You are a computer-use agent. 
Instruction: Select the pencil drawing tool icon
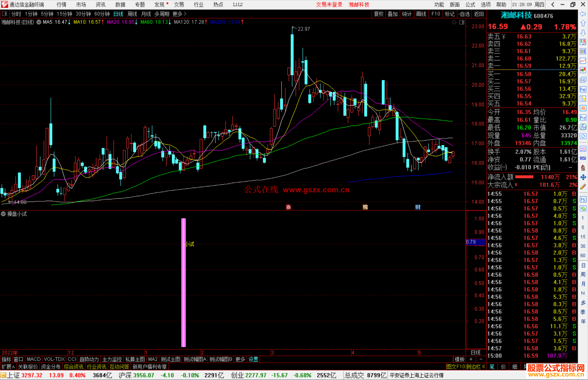[583, 187]
